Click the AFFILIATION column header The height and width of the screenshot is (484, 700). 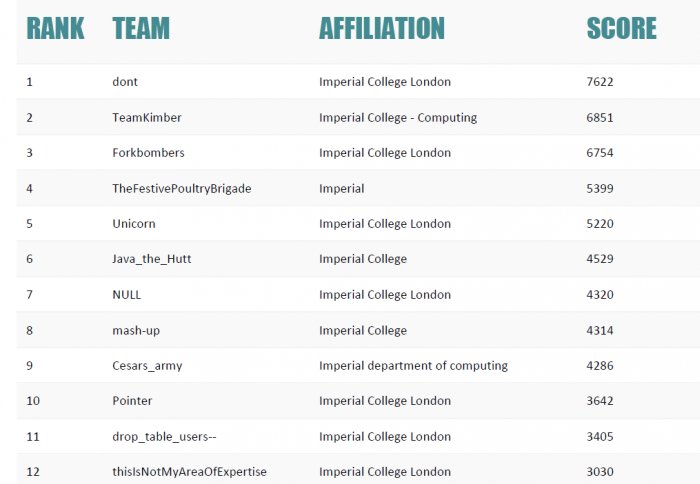click(x=381, y=28)
